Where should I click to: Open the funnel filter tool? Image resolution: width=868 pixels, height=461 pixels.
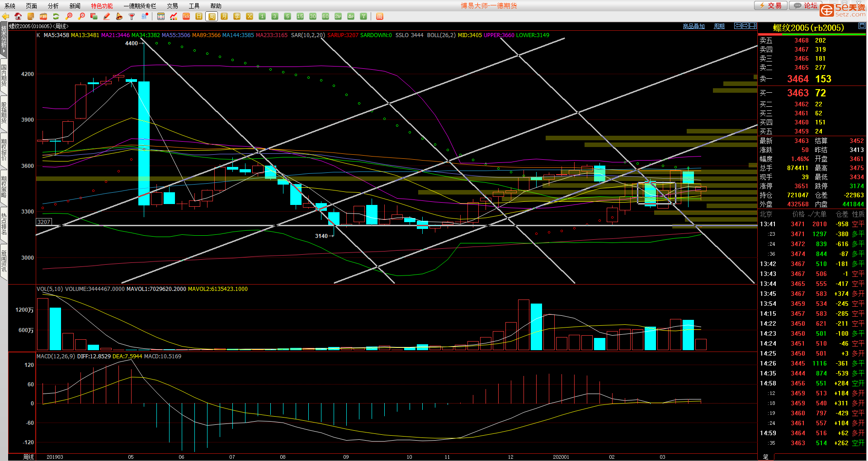coord(132,16)
